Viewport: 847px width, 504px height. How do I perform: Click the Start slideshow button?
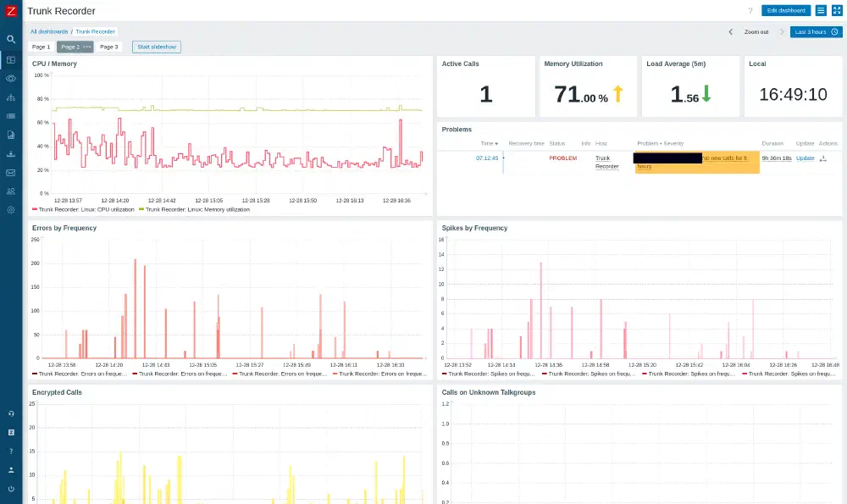pyautogui.click(x=157, y=47)
